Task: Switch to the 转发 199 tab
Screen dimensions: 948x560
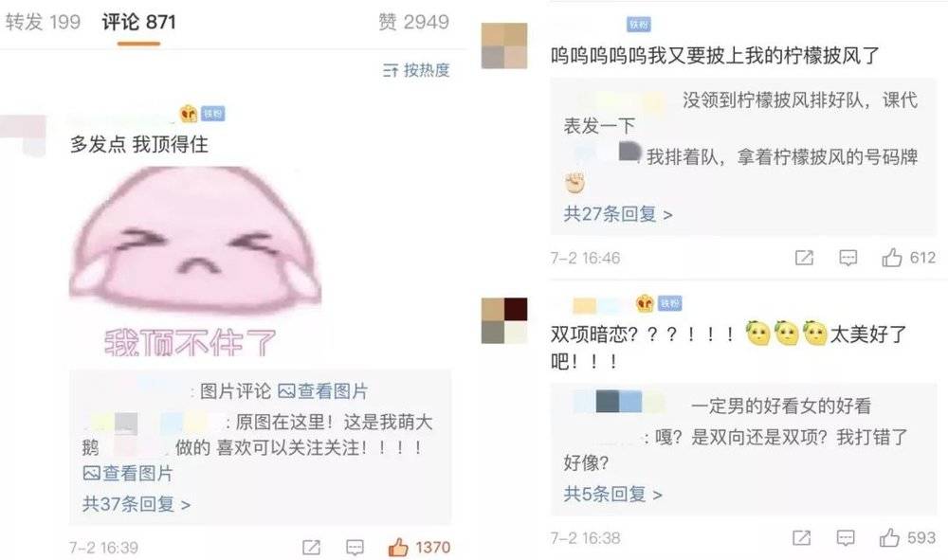Action: (x=43, y=22)
